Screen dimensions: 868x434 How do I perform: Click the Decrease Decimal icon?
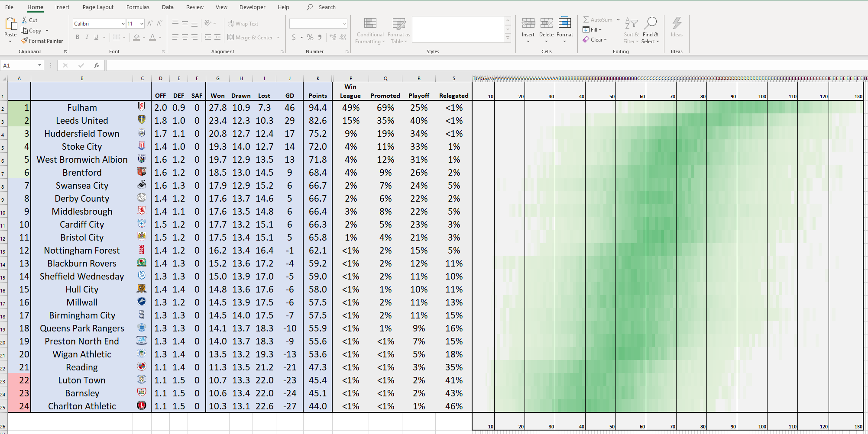pos(343,37)
